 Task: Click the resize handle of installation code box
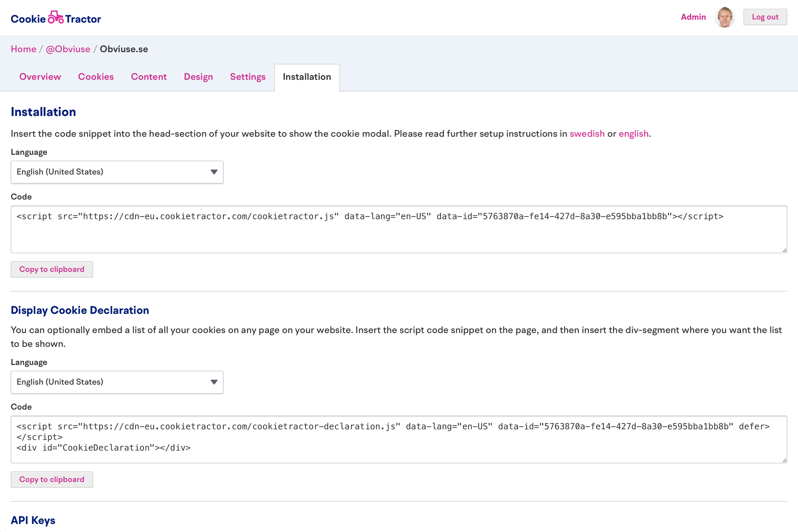[x=784, y=250]
